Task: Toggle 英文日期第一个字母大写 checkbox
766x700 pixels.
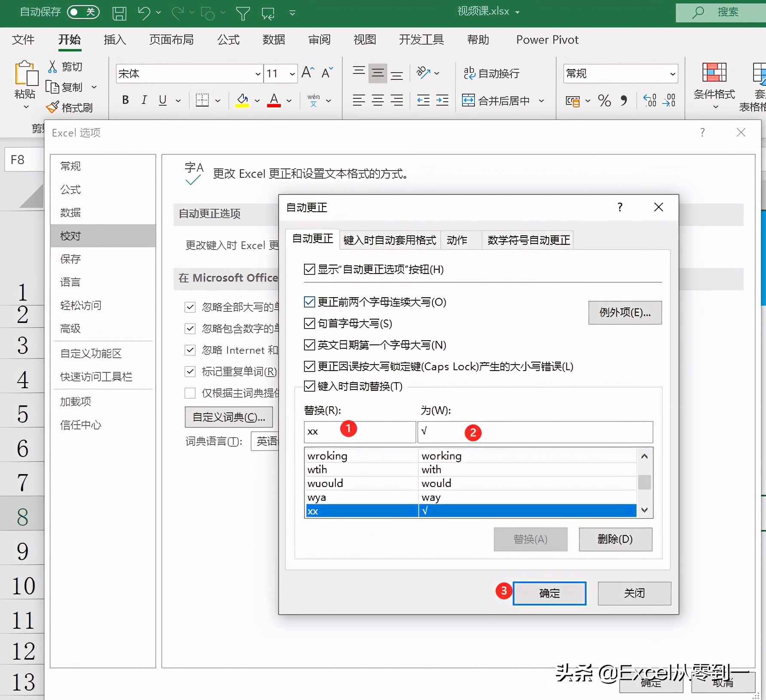Action: [x=309, y=345]
